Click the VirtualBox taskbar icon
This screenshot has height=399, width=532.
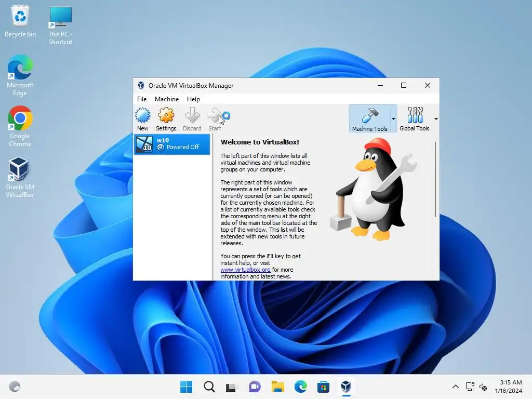click(346, 387)
